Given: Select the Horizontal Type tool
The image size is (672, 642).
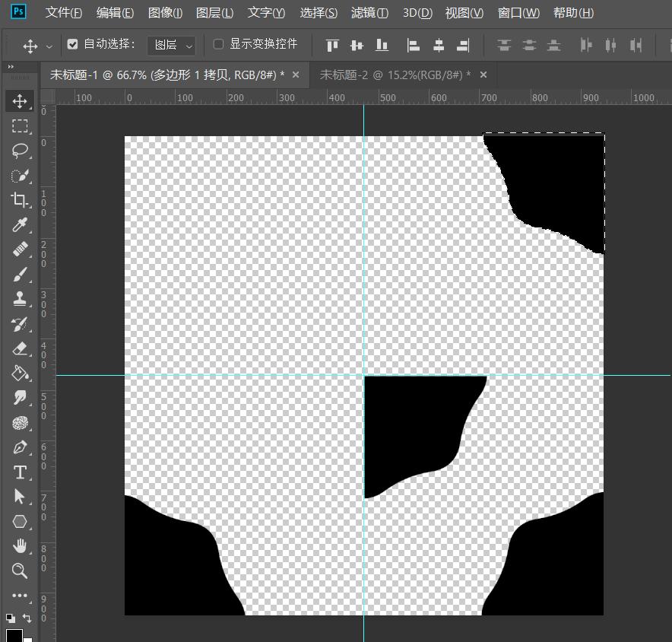Looking at the screenshot, I should click(x=20, y=472).
